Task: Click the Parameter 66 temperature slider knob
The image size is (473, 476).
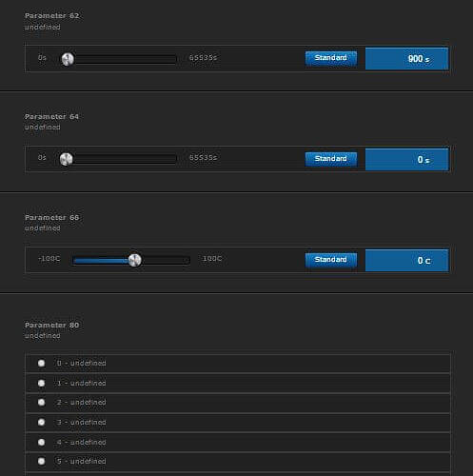Action: pos(135,260)
